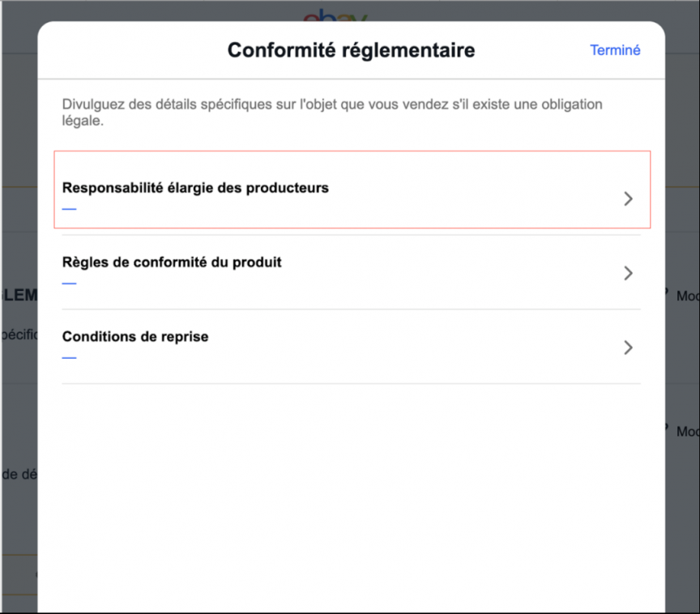Click blue dash under Règles de conformité du produit
Screen dimensions: 700x614
pyautogui.click(x=69, y=284)
